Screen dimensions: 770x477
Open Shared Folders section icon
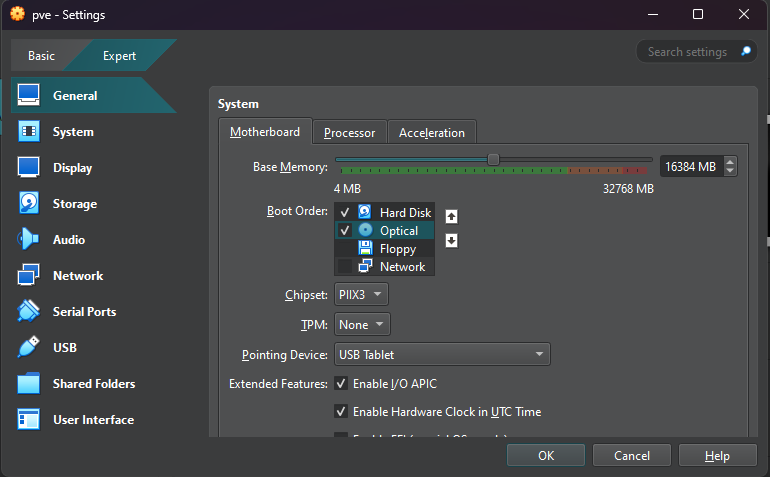pos(29,384)
